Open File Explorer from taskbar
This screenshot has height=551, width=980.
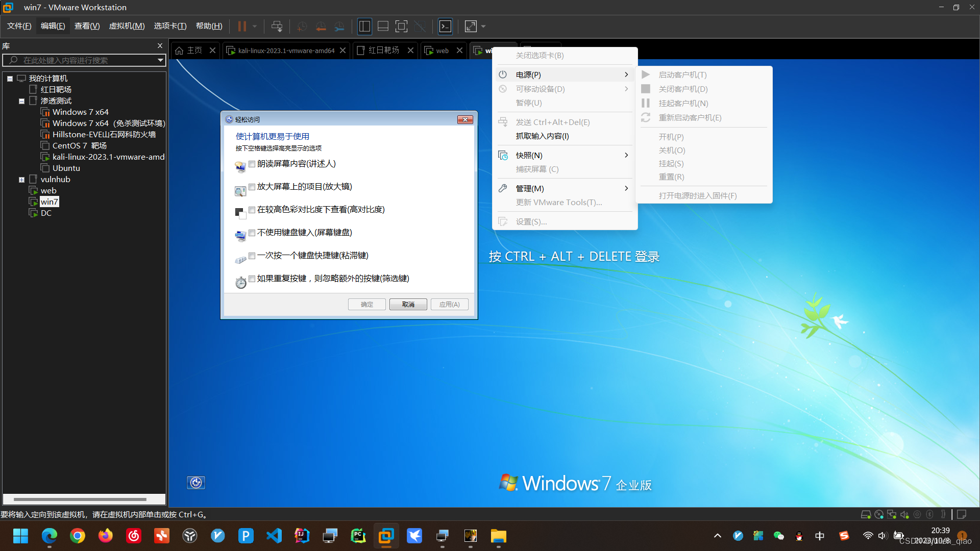click(498, 536)
